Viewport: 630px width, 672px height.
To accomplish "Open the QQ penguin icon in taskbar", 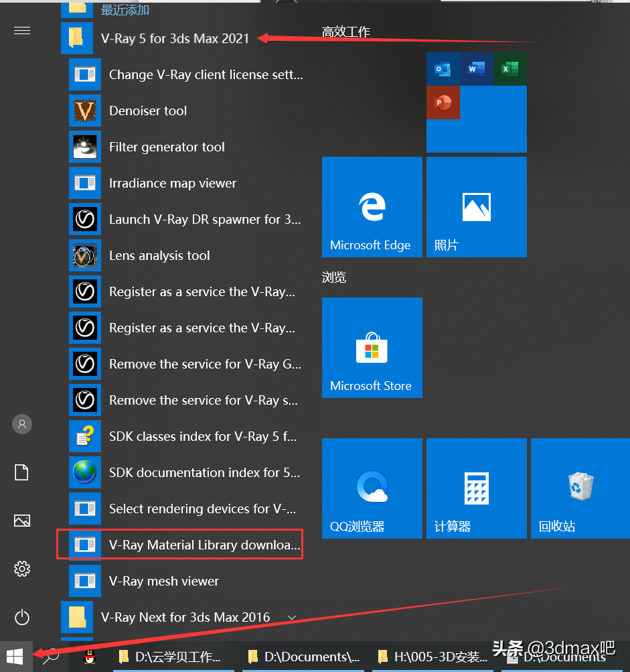I will pos(90,657).
